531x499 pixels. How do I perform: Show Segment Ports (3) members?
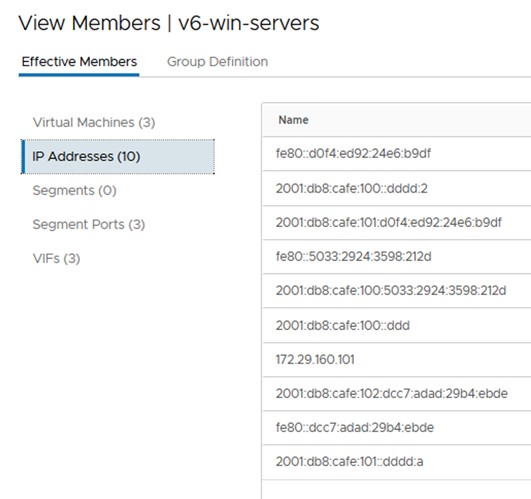click(x=89, y=224)
